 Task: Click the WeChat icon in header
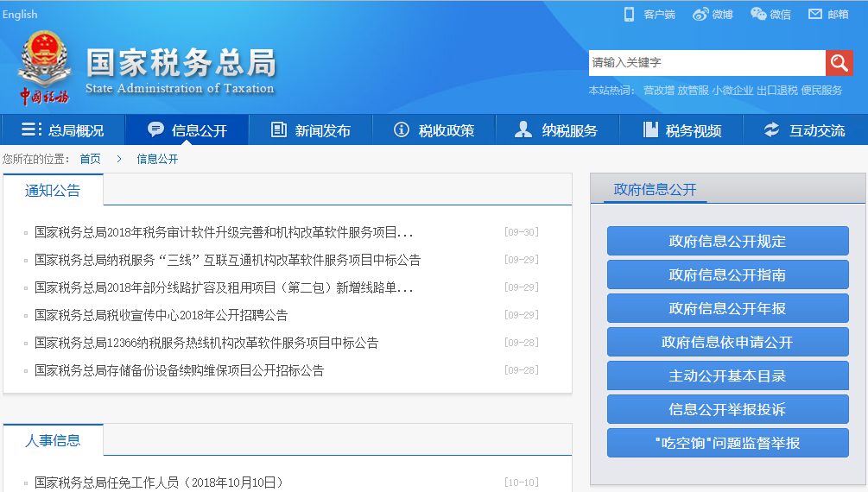[758, 14]
